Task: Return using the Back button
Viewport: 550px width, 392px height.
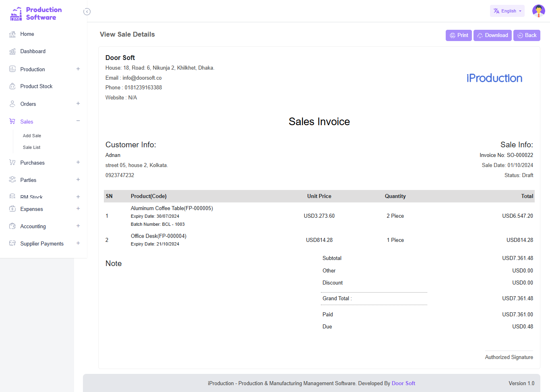Action: 527,35
